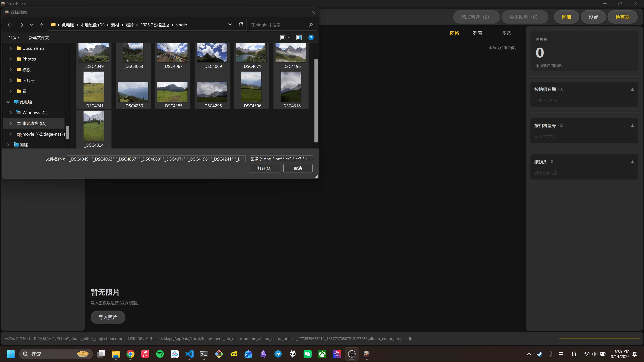Collapse the 按拍摄日期 section
The height and width of the screenshot is (362, 644).
pyautogui.click(x=632, y=89)
